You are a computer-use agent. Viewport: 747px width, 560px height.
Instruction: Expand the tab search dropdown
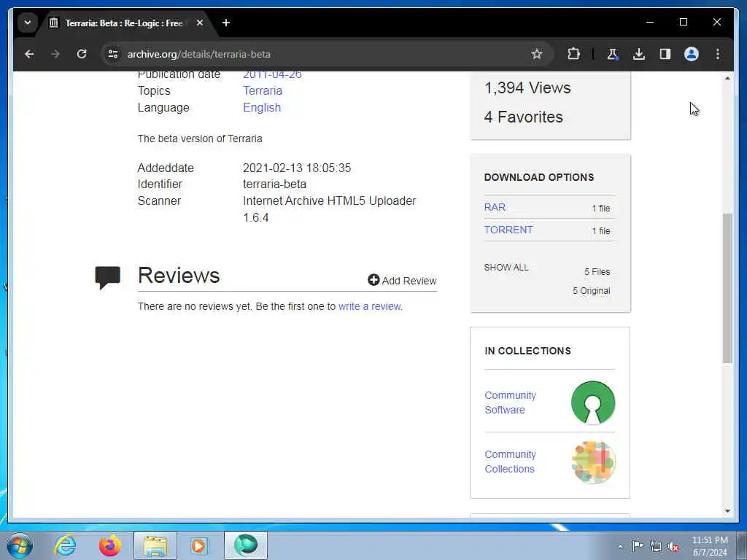click(28, 23)
